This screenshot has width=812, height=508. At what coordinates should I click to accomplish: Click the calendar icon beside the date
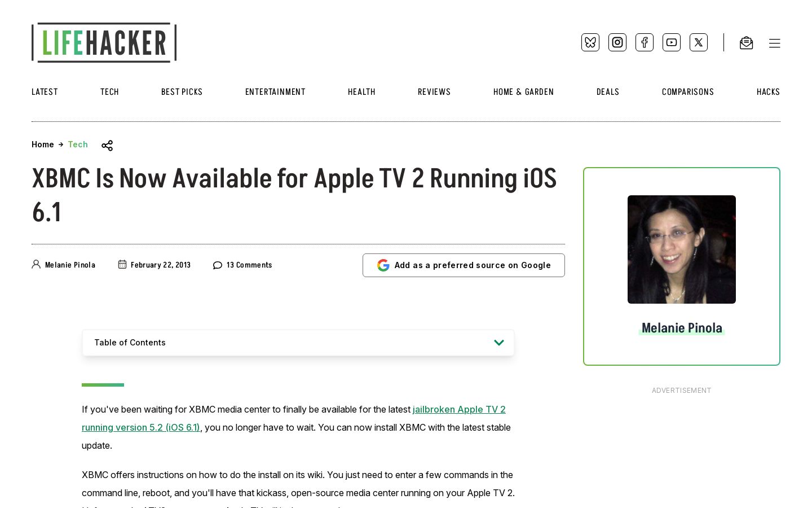122,264
